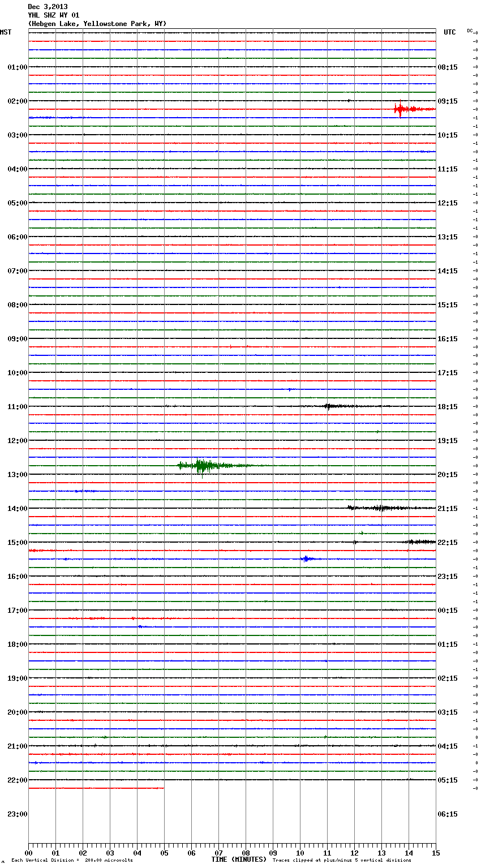Click the '04:15' UTC time label
Screen dimensions: 481x868
click(x=448, y=746)
